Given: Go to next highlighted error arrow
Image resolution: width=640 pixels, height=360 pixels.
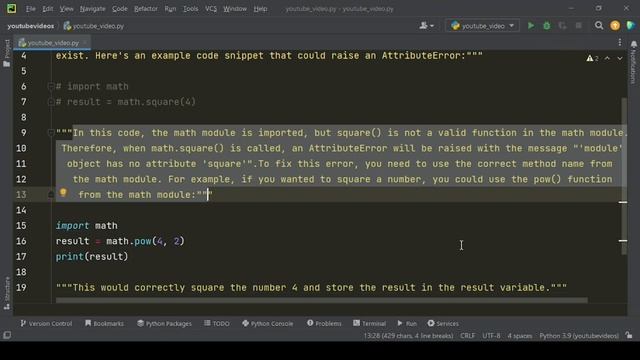Looking at the screenshot, I should coord(620,58).
